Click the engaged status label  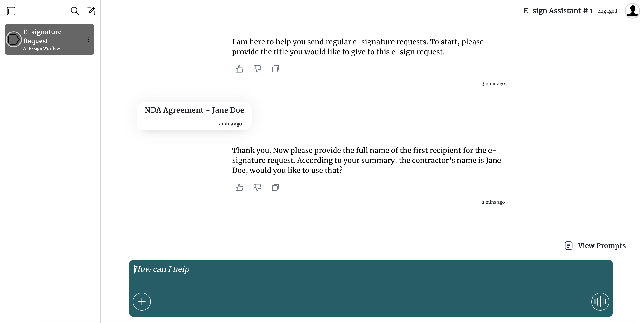[607, 11]
